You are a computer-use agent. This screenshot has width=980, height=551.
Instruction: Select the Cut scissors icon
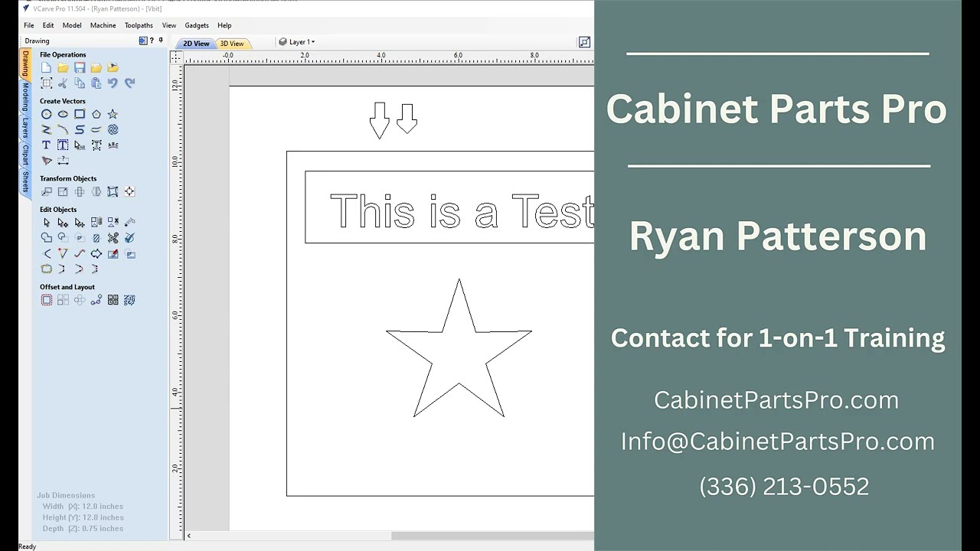(63, 83)
